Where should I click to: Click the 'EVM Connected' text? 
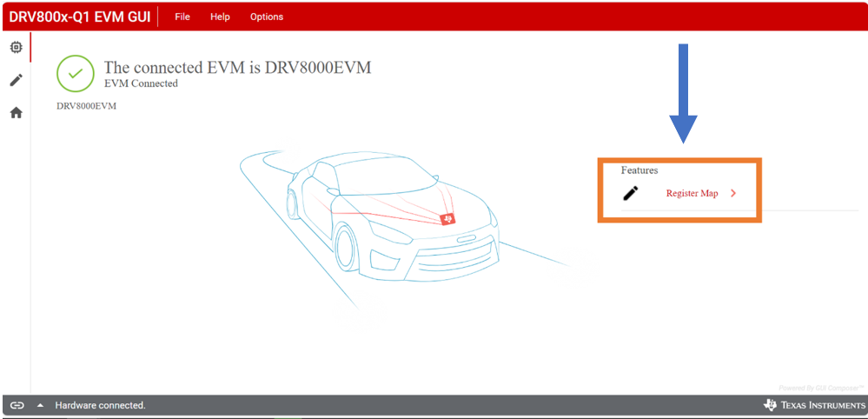point(141,83)
